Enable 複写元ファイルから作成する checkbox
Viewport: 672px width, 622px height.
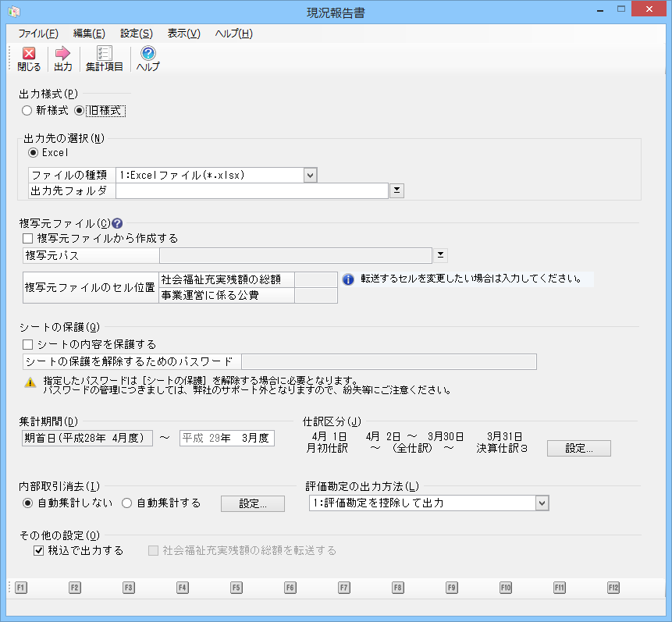tap(27, 238)
